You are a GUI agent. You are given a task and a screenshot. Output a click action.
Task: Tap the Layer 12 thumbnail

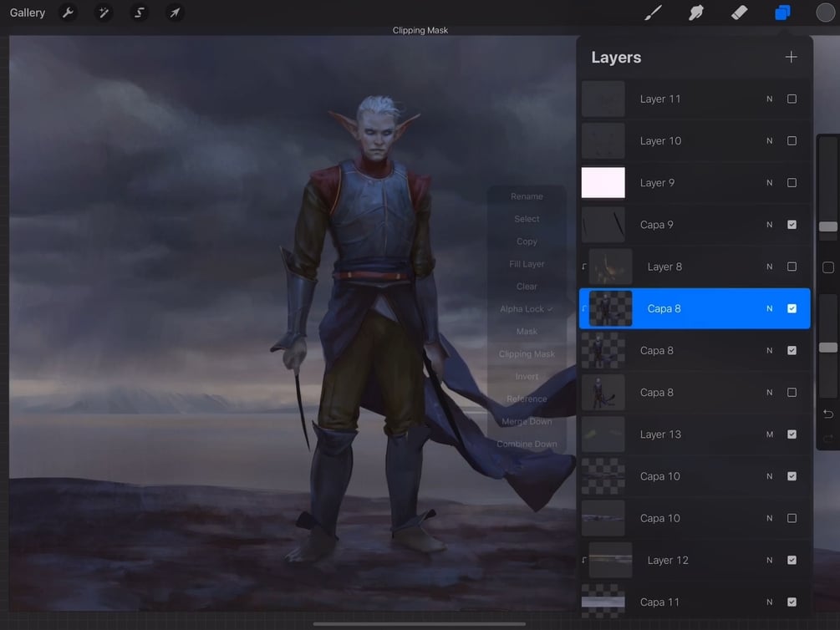tap(611, 561)
